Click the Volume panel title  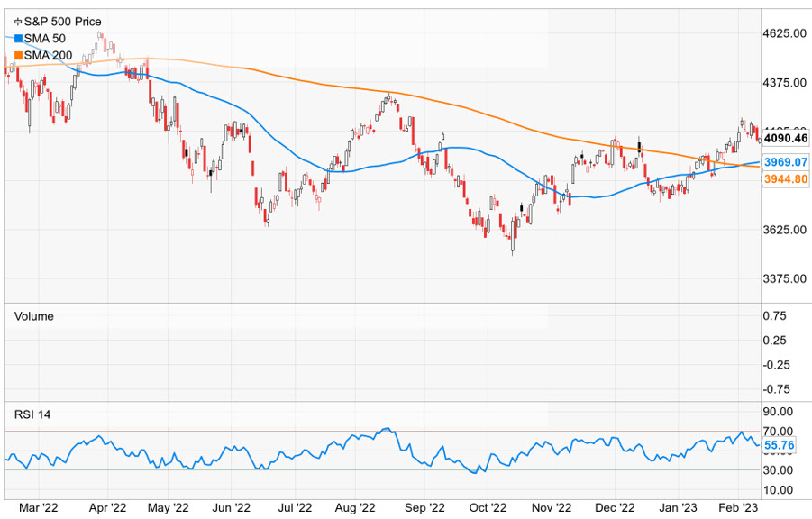click(x=33, y=316)
